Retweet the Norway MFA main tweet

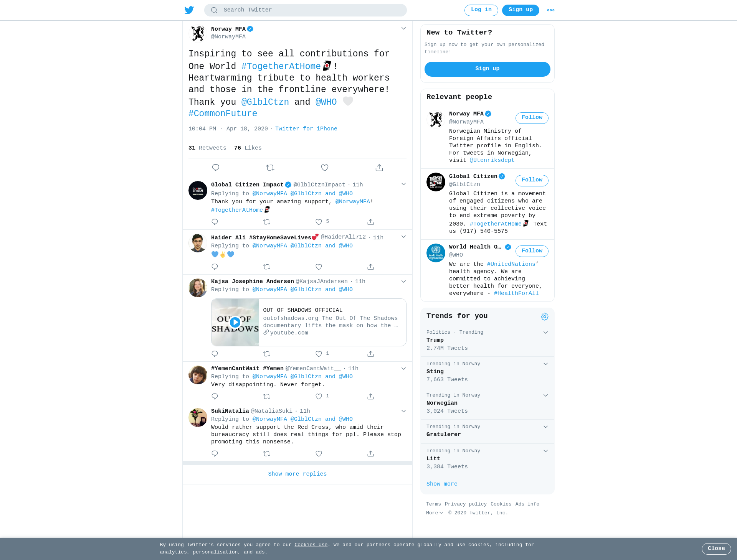(270, 168)
